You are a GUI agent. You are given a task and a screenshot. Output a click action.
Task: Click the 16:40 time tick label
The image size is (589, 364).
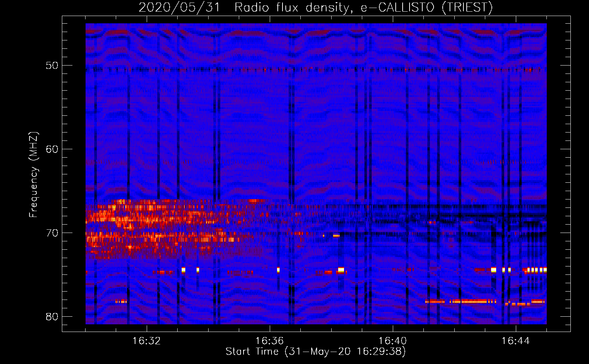coord(393,341)
